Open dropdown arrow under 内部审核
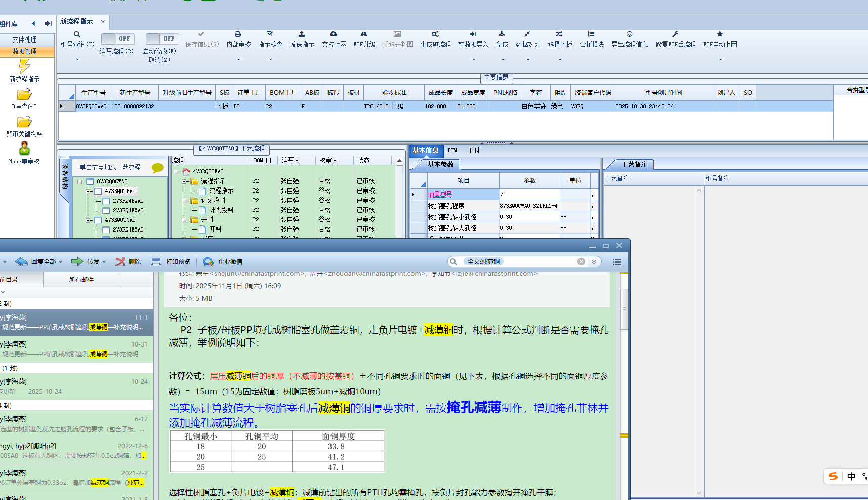This screenshot has height=500, width=868. 238,60
